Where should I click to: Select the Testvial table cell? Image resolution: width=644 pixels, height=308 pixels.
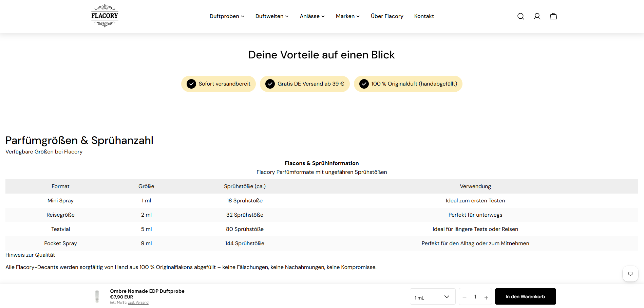(x=60, y=229)
